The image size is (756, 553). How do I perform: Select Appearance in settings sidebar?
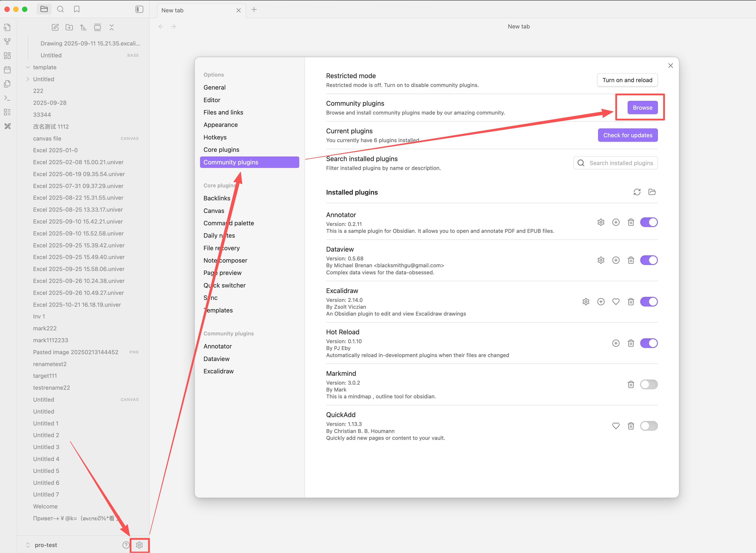221,125
